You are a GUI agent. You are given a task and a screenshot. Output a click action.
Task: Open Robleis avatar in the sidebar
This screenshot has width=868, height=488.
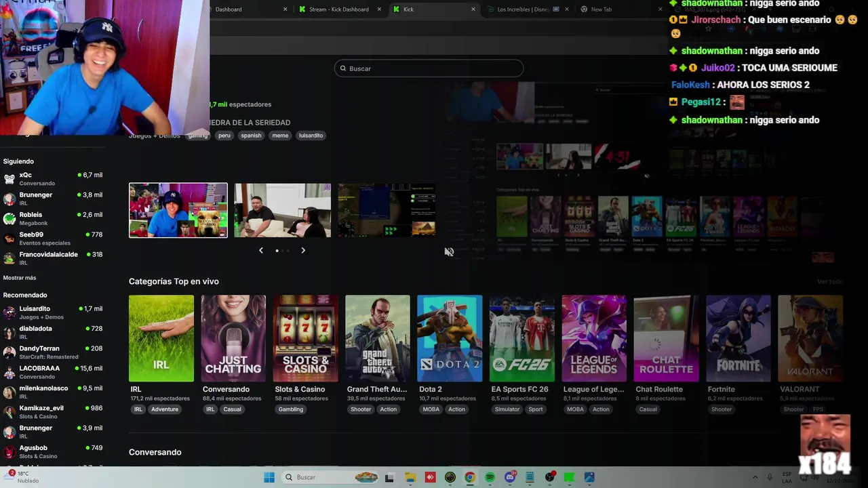coord(9,218)
